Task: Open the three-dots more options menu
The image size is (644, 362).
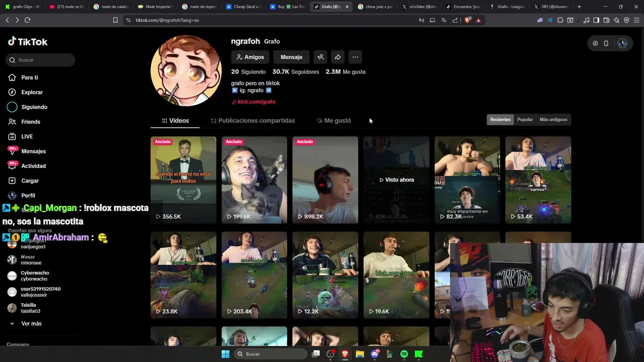Action: tap(355, 57)
